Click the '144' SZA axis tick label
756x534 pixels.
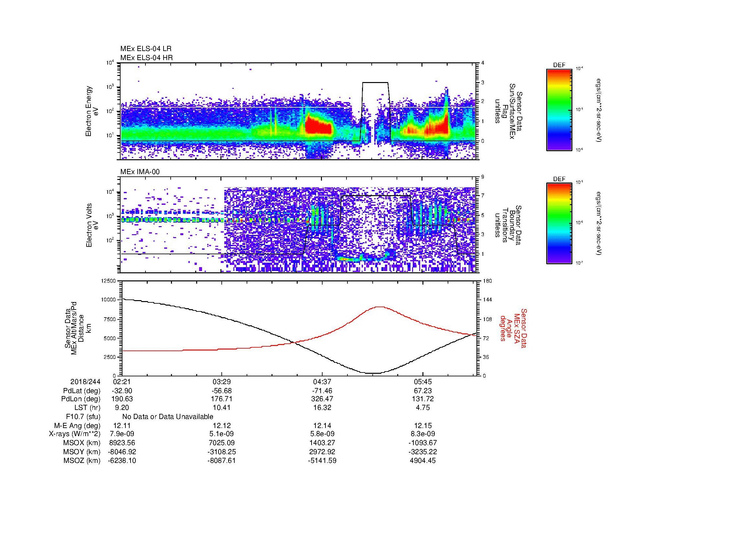coord(487,300)
